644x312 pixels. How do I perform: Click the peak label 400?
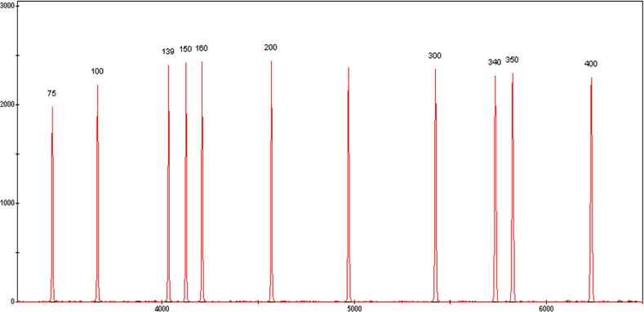tap(591, 65)
